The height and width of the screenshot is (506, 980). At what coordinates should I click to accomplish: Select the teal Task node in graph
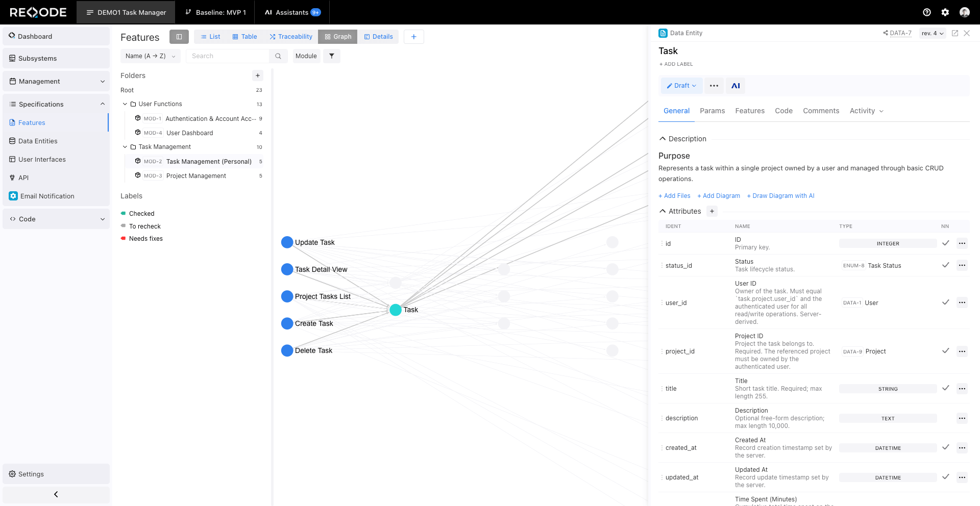(396, 310)
